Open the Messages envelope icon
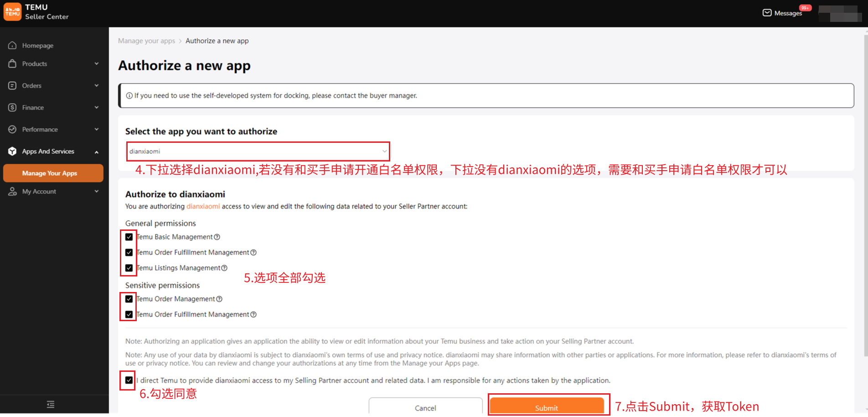868x417 pixels. tap(767, 13)
